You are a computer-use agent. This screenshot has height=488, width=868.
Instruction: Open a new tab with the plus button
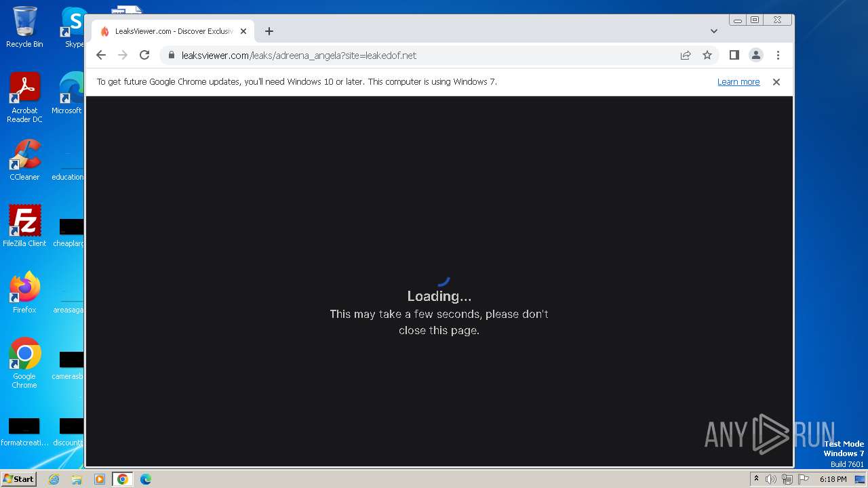pyautogui.click(x=269, y=31)
